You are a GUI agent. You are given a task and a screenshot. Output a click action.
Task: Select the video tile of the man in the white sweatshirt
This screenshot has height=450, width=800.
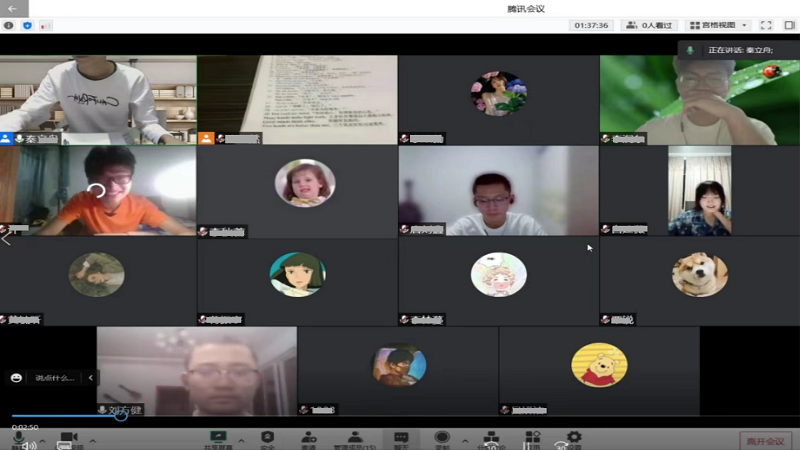(98, 100)
